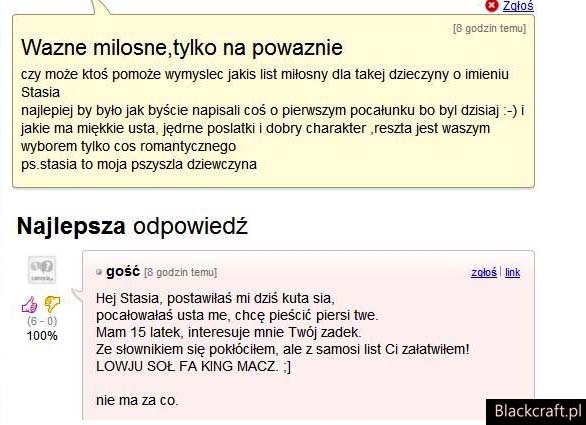
Task: Select the gość username
Action: [x=123, y=271]
